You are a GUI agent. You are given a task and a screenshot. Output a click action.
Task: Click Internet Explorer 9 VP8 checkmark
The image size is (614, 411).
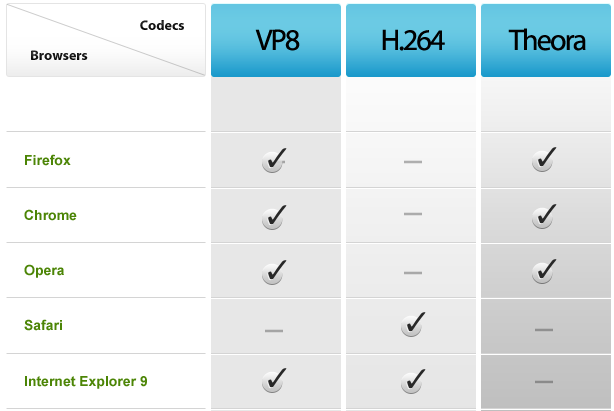[x=274, y=380]
